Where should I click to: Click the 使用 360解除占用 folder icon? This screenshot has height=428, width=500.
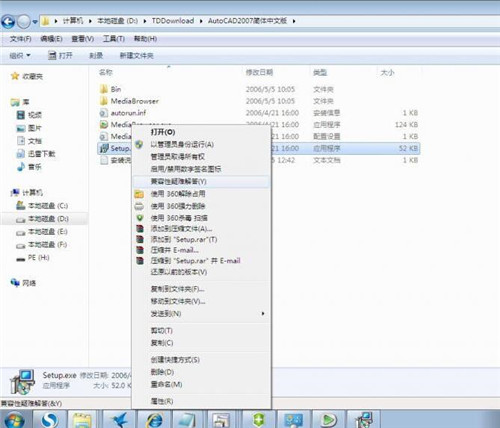(139, 194)
